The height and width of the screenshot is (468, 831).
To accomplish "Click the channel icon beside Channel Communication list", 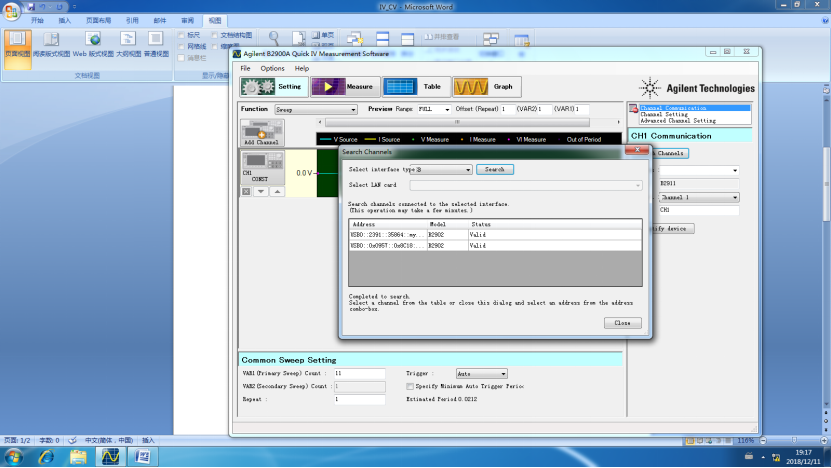I will (633, 109).
